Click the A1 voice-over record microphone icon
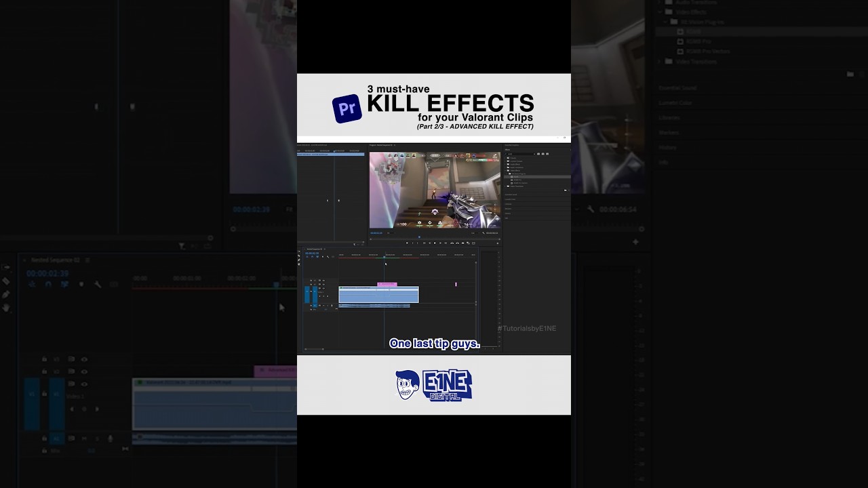The width and height of the screenshot is (868, 488). pos(332,306)
